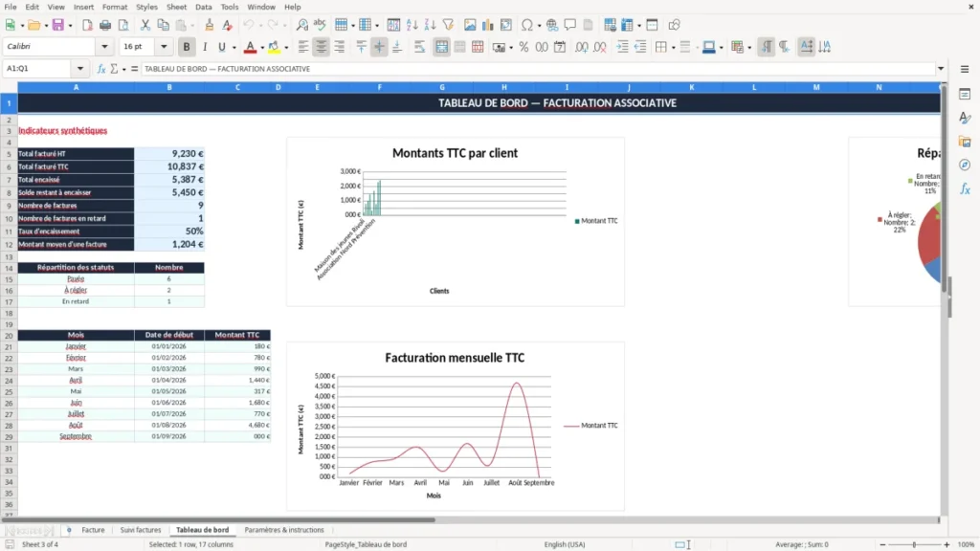Click the 100% zoom level

(x=967, y=544)
